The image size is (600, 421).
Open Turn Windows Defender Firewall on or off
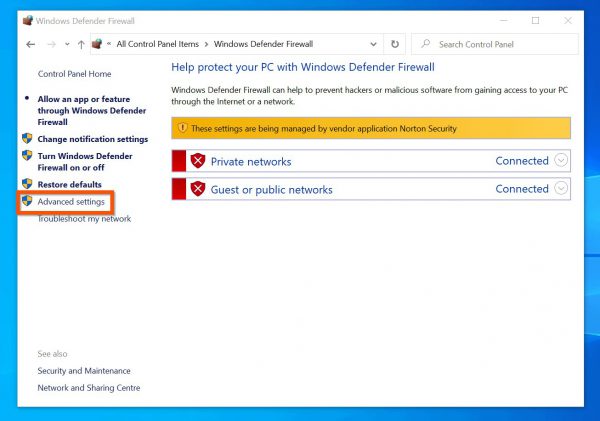pos(84,162)
